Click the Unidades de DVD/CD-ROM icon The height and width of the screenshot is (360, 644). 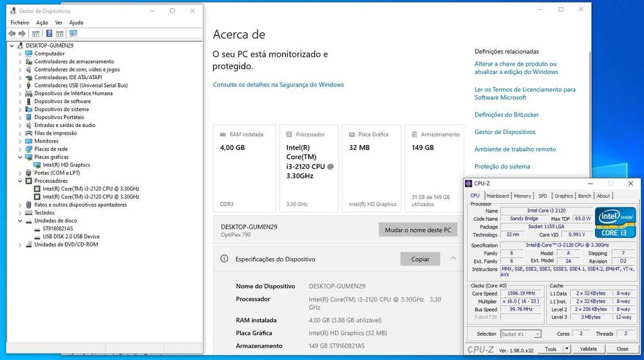click(x=29, y=245)
